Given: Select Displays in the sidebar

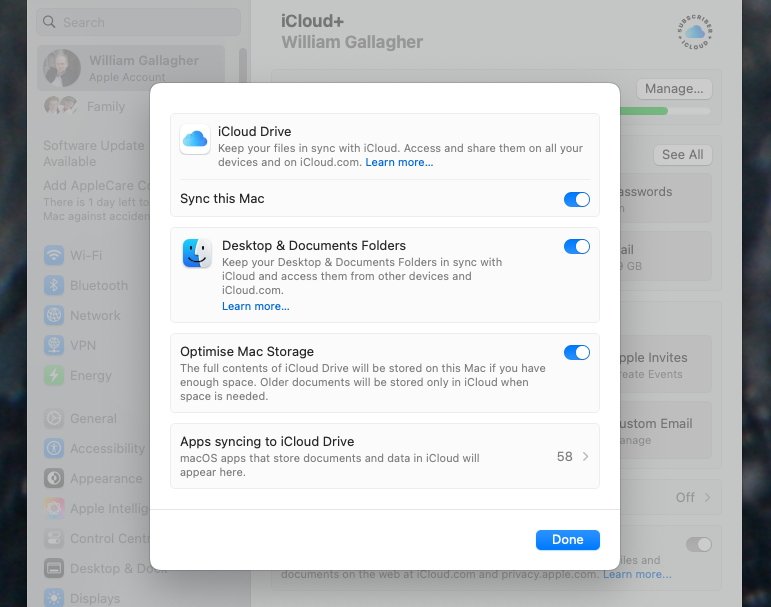Looking at the screenshot, I should point(95,598).
